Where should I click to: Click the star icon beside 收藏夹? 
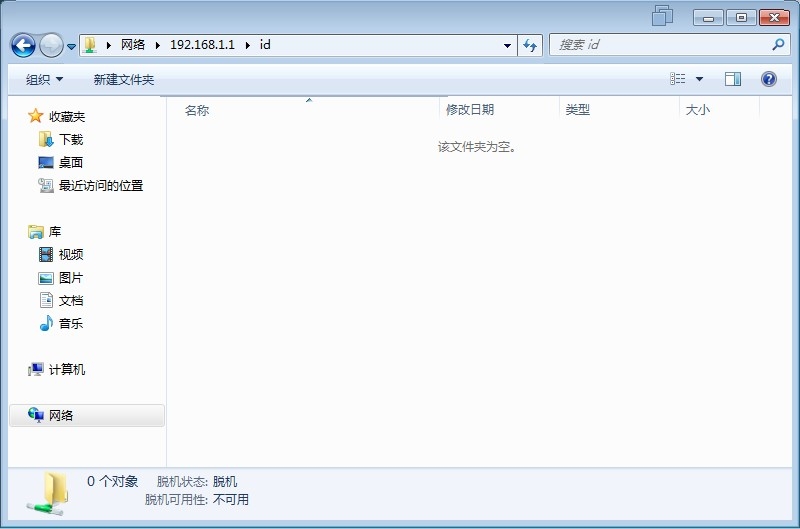pos(35,116)
